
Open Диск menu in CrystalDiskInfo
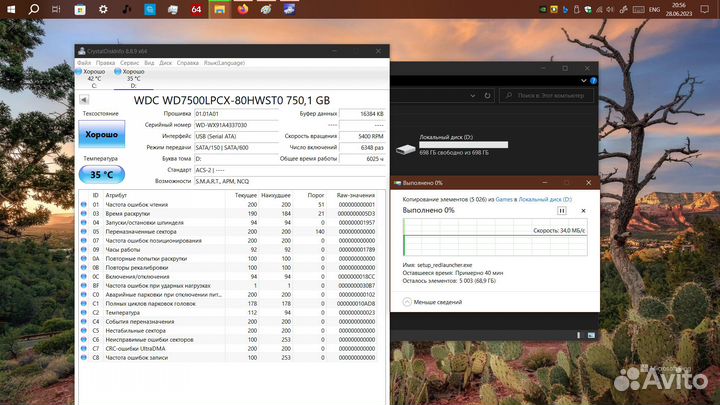coord(166,63)
